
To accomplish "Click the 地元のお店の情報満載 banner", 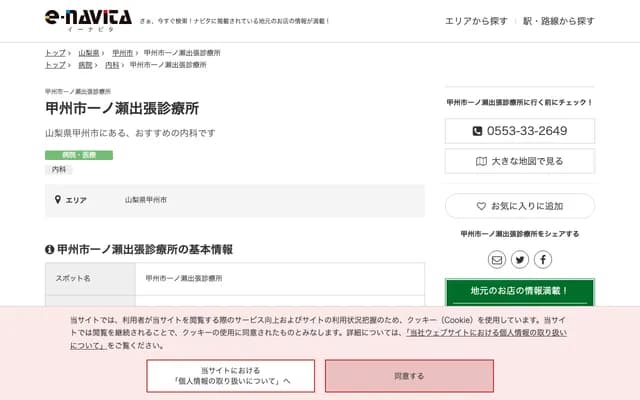I will pos(519,291).
